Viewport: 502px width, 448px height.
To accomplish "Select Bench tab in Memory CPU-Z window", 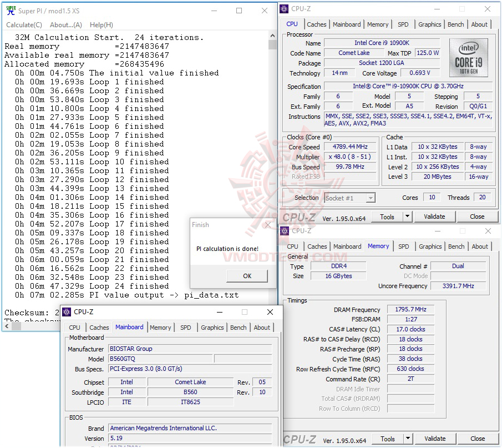I will point(456,246).
